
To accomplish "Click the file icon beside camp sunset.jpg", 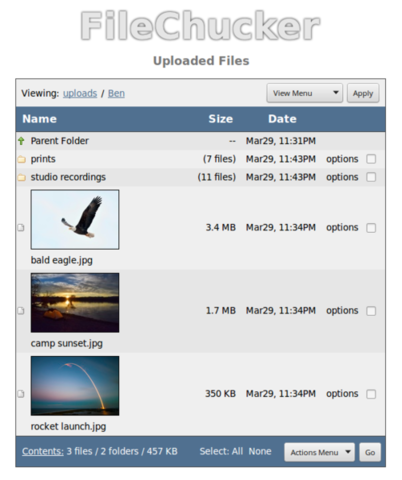I will (21, 311).
